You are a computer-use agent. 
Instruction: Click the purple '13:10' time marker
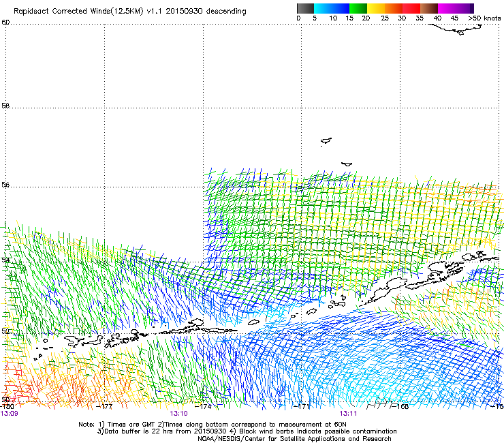pyautogui.click(x=178, y=414)
